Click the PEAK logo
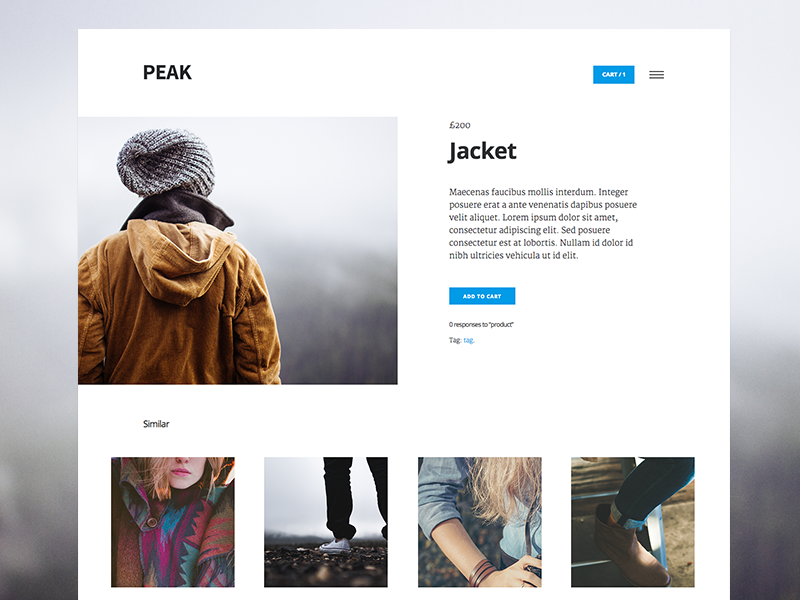 167,72
